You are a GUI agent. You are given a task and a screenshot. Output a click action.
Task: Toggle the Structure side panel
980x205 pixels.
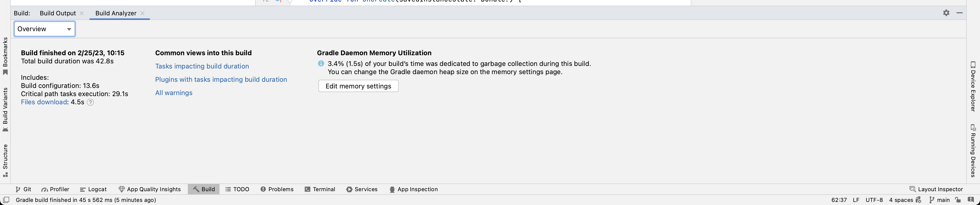pos(5,160)
